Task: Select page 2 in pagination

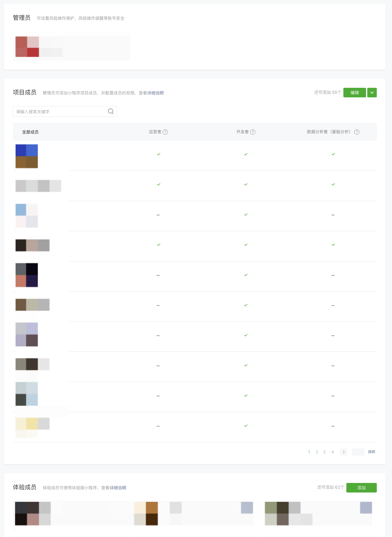Action: tap(317, 452)
